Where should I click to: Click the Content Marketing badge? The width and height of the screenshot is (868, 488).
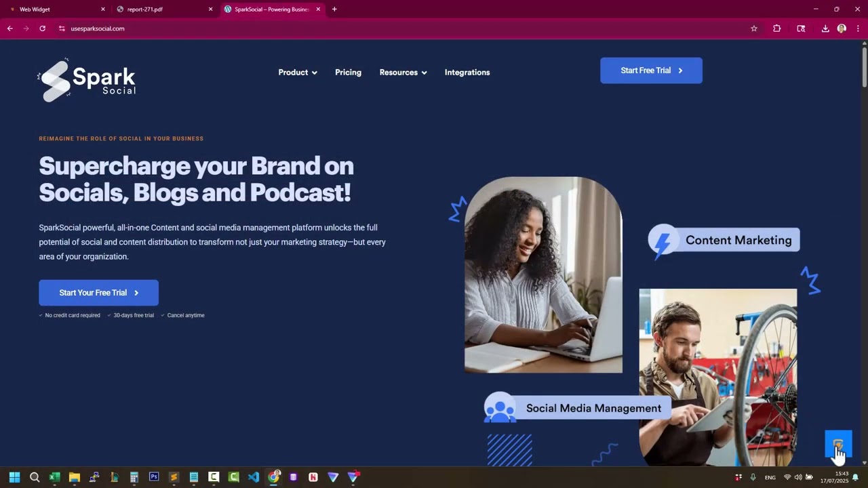724,241
